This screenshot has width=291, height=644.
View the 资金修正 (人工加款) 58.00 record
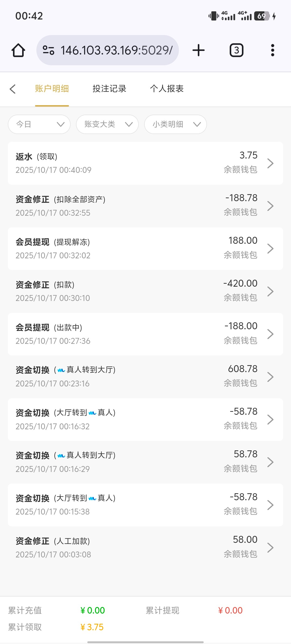tap(145, 547)
